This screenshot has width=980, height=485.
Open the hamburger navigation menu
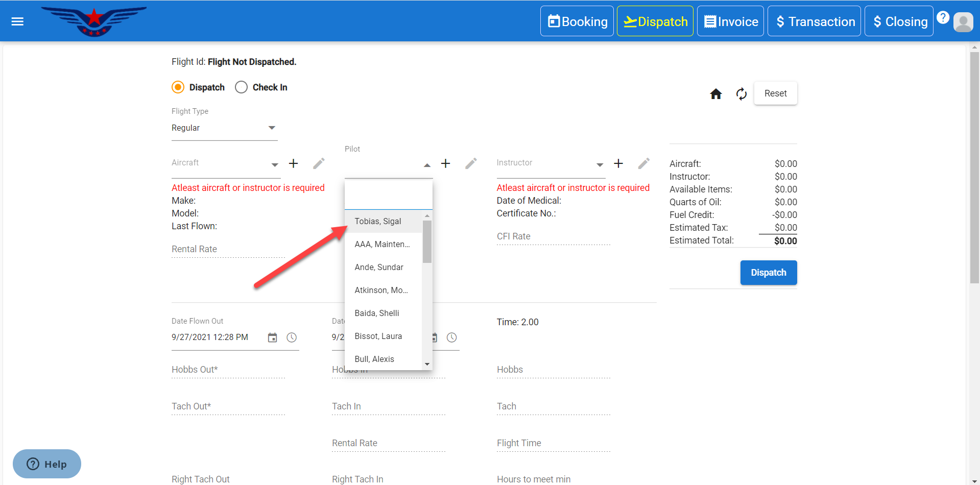pos(17,21)
